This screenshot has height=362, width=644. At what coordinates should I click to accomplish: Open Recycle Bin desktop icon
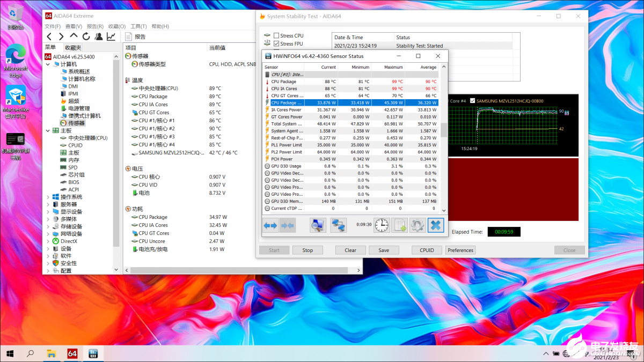(x=16, y=16)
